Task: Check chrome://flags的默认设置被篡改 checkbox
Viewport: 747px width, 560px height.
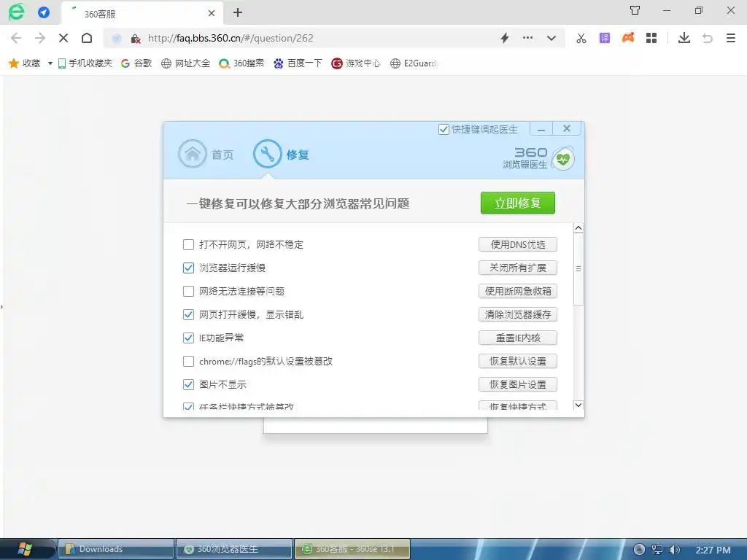Action: pos(189,362)
